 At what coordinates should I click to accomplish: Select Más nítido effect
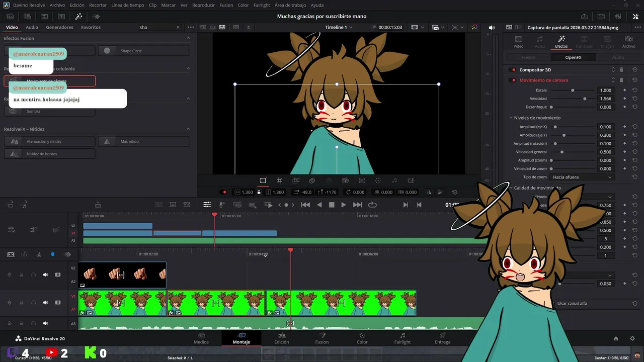143,142
